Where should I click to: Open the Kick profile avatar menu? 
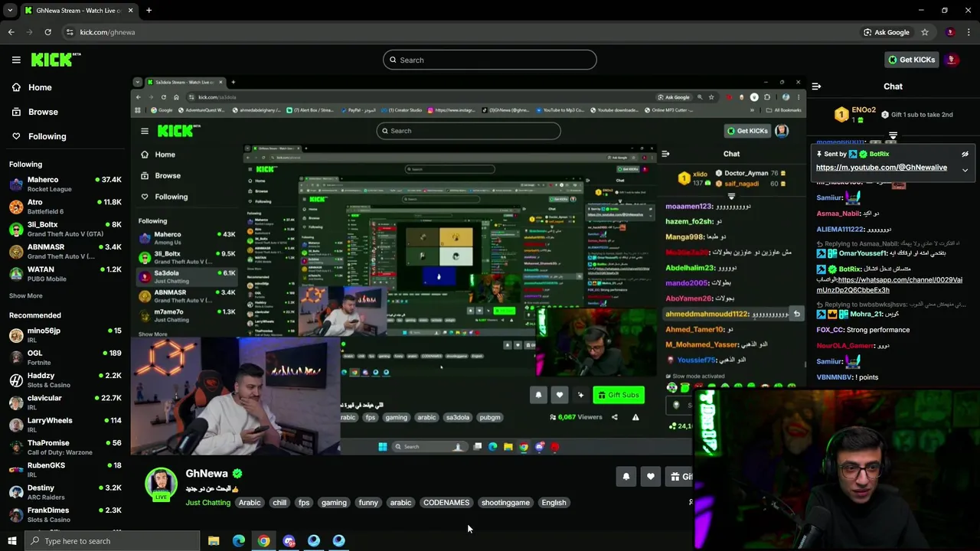tap(952, 60)
